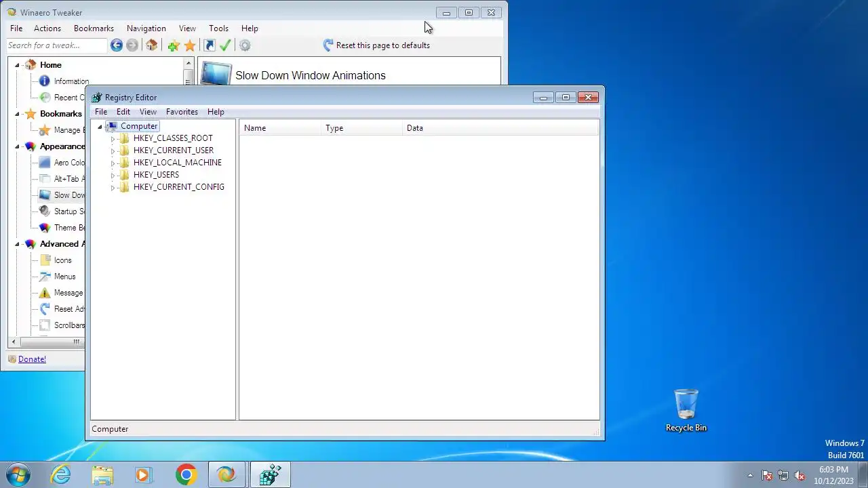Select the Startup Sound speaker icon
Viewport: 868px width, 488px height.
[x=45, y=211]
